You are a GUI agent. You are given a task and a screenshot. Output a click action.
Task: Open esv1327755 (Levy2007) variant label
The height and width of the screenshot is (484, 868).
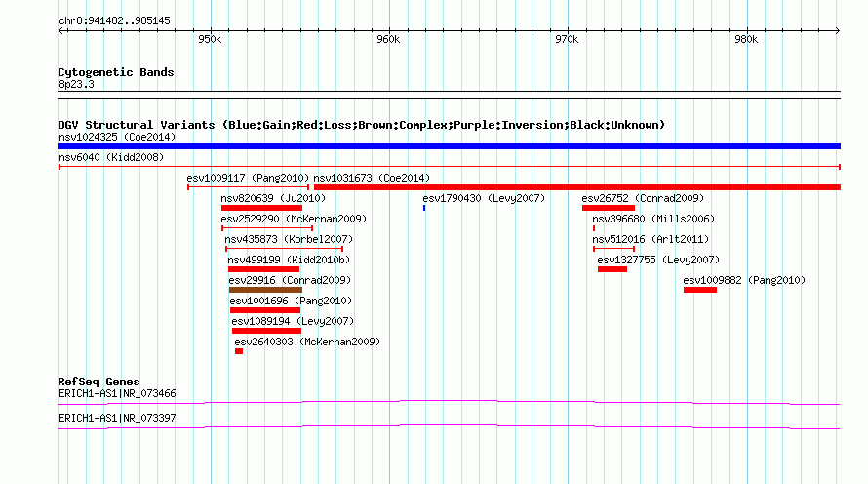click(x=658, y=260)
